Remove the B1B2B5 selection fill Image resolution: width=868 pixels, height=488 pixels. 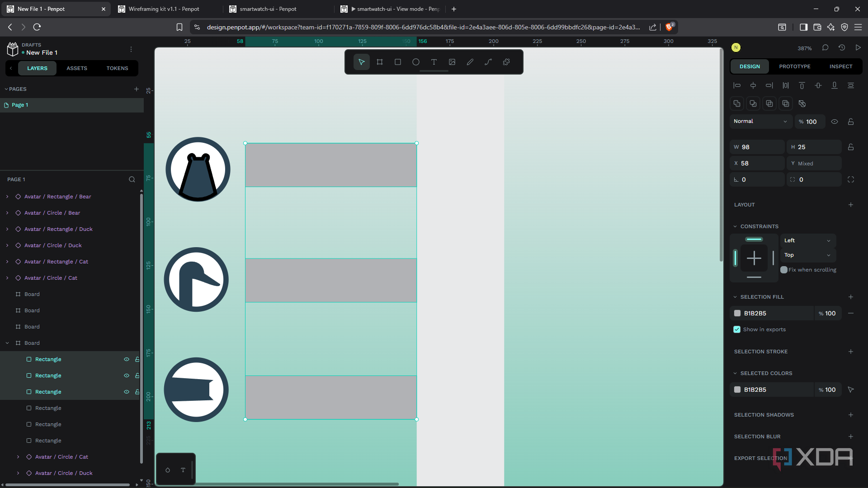851,313
